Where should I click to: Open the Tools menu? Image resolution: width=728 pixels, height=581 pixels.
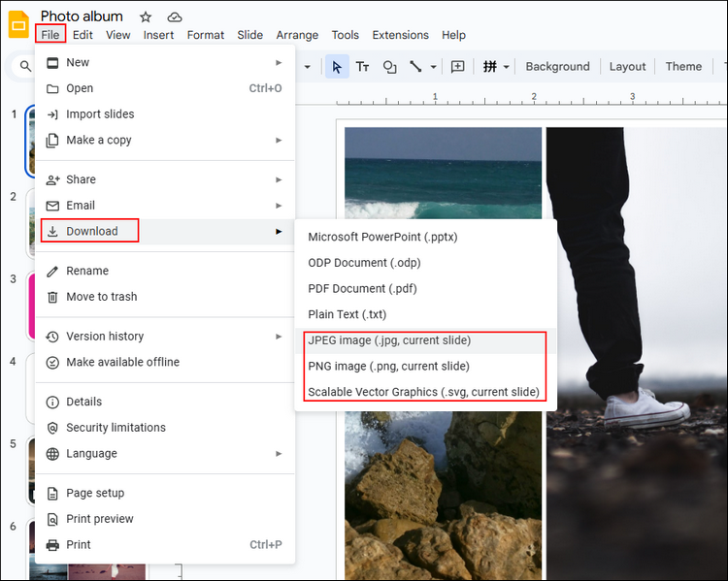345,35
